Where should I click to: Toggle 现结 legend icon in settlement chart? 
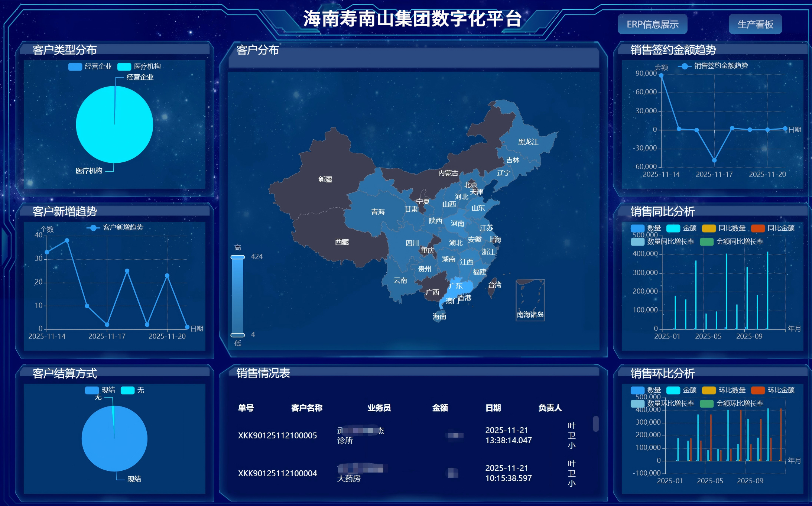[92, 390]
